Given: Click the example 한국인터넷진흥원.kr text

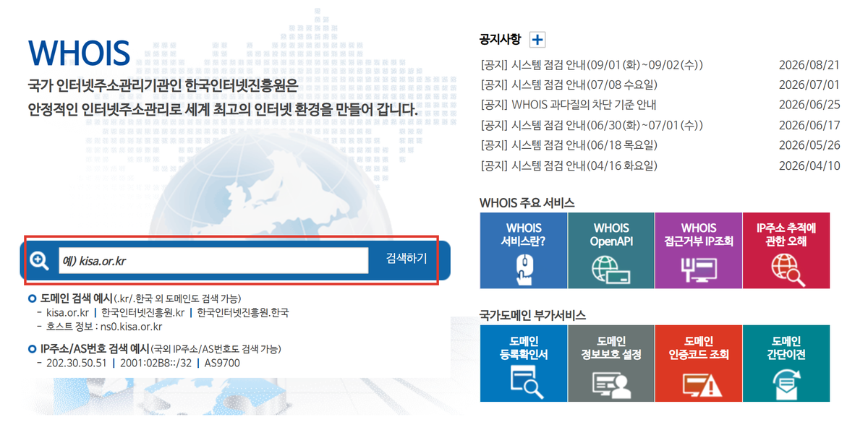Looking at the screenshot, I should click(x=142, y=313).
